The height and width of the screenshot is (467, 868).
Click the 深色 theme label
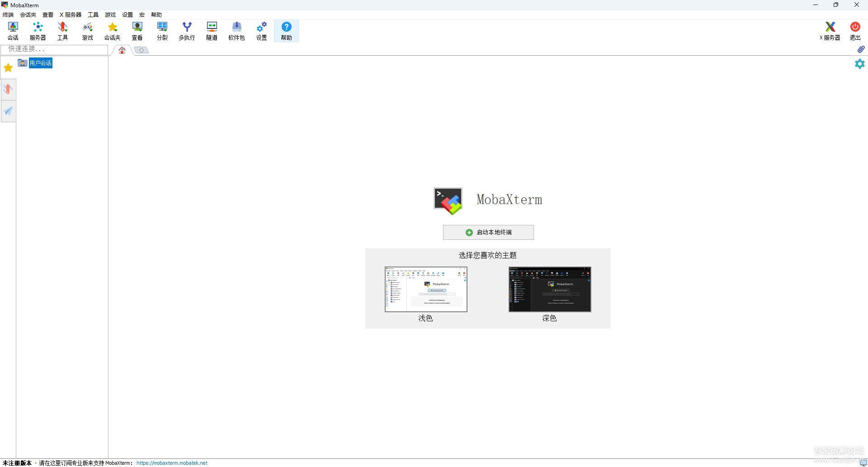tap(549, 318)
